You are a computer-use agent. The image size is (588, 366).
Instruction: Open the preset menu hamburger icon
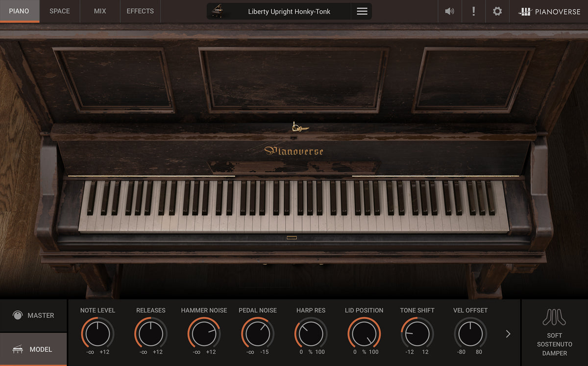(362, 11)
